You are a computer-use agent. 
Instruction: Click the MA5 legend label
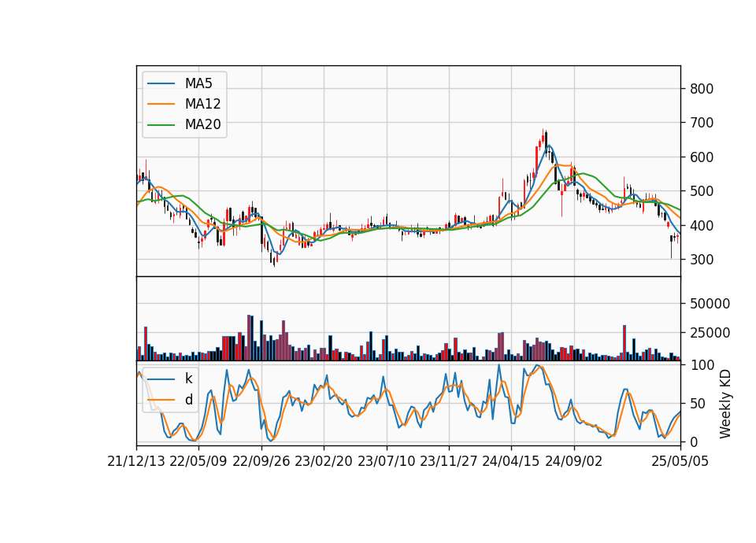click(x=198, y=83)
